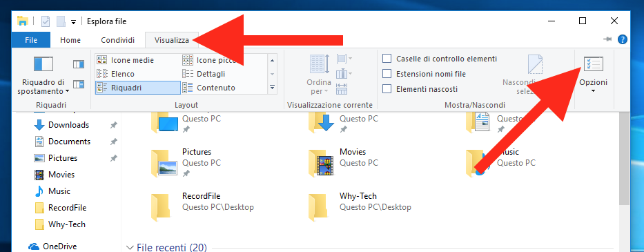Open Customize Quick Access Toolbar dropdown

coord(74,22)
